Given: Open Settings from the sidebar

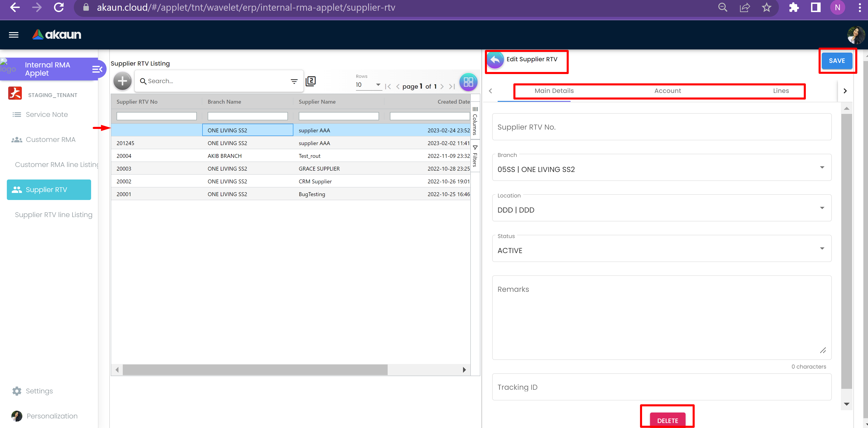Looking at the screenshot, I should pyautogui.click(x=39, y=391).
